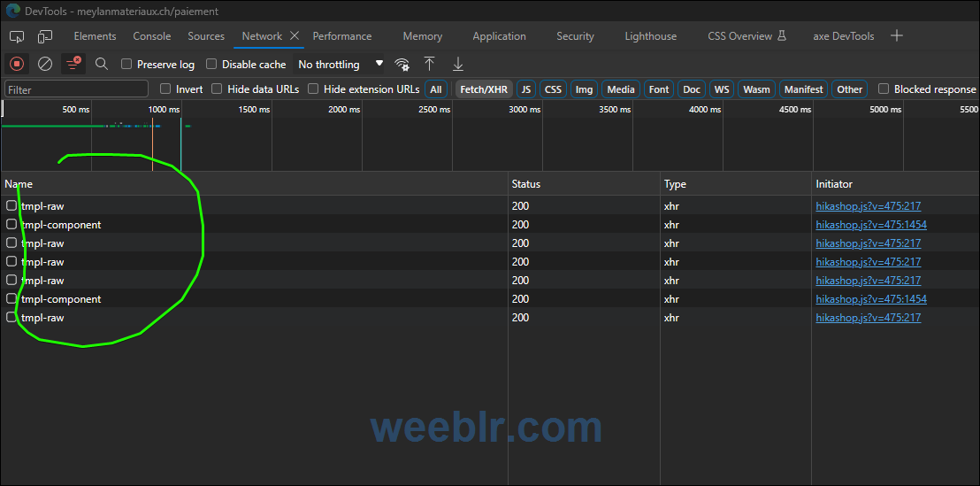Select checkbox of first tmpl-component row

[x=11, y=224]
